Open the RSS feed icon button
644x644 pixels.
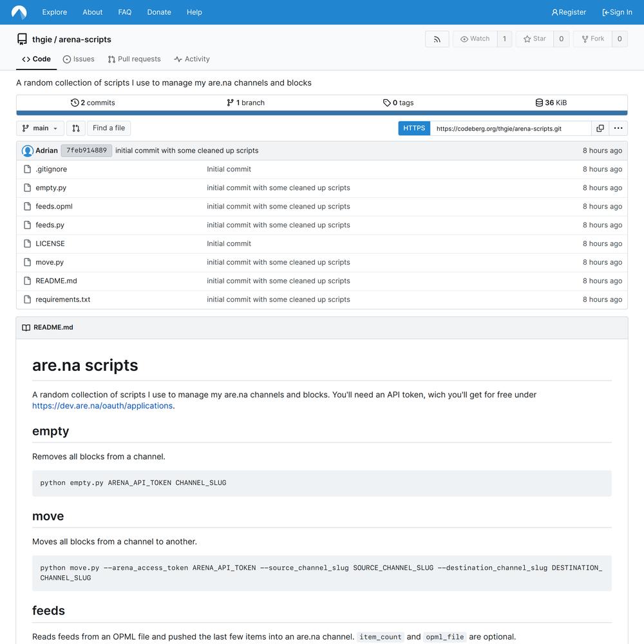point(437,39)
